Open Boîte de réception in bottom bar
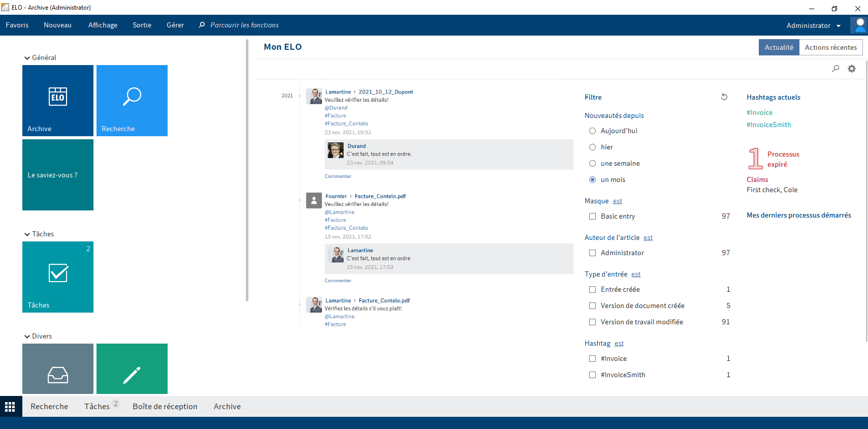This screenshot has height=429, width=868. tap(165, 407)
